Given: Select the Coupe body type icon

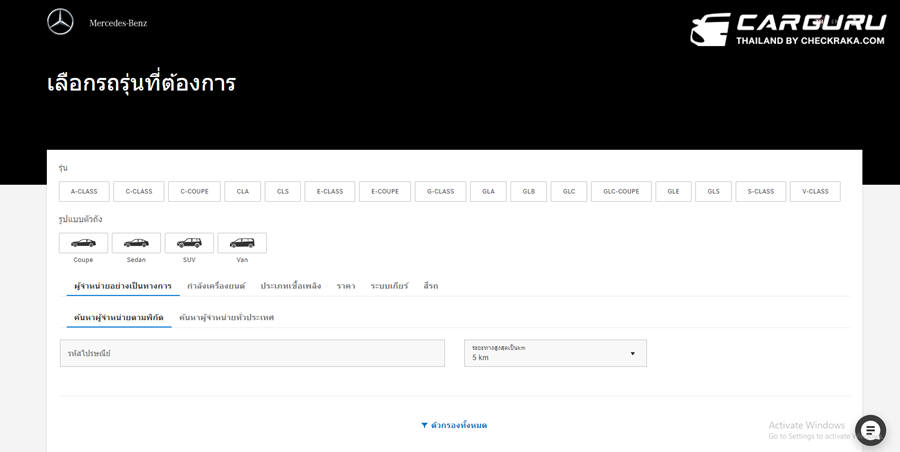Looking at the screenshot, I should (x=83, y=243).
